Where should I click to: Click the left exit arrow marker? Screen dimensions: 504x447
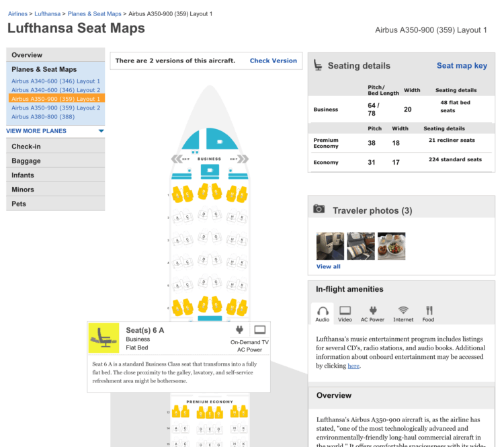point(176,159)
